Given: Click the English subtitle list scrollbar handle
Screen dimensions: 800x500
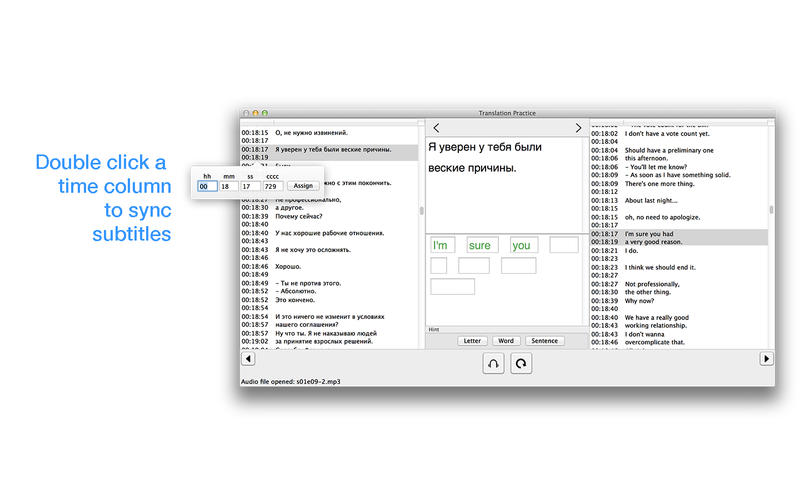Looking at the screenshot, I should point(771,210).
